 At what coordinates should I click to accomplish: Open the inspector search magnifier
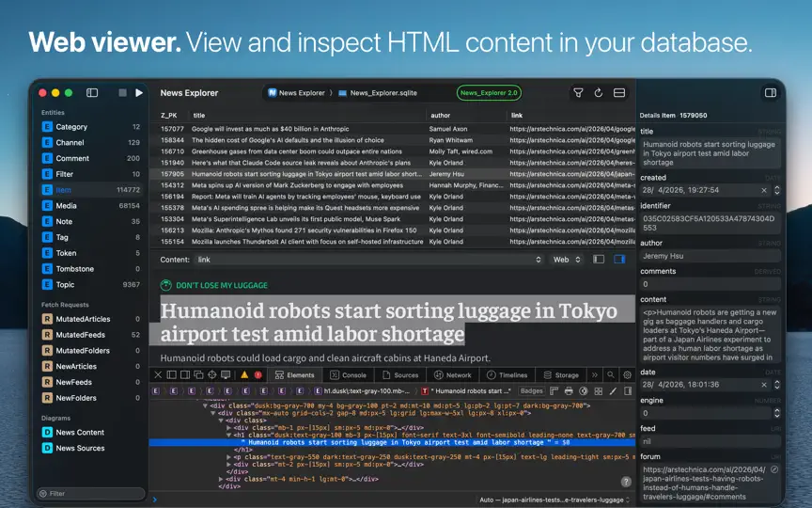point(611,374)
